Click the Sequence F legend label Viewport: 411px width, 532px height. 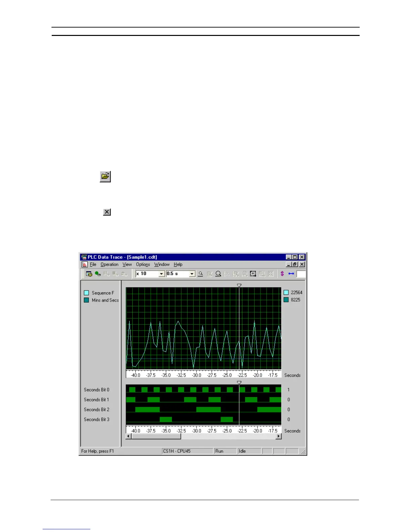pyautogui.click(x=103, y=293)
